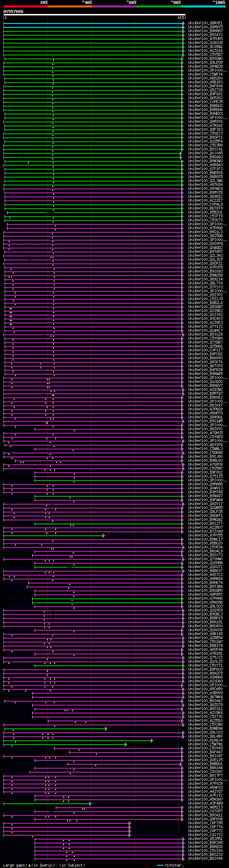Viewport: 229px width, 868px height.
Task: Click the purple segment of the identity legend
Action: (114, 6)
